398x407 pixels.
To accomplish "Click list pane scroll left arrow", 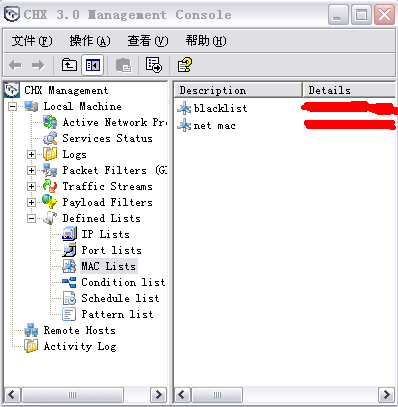I will click(x=182, y=395).
